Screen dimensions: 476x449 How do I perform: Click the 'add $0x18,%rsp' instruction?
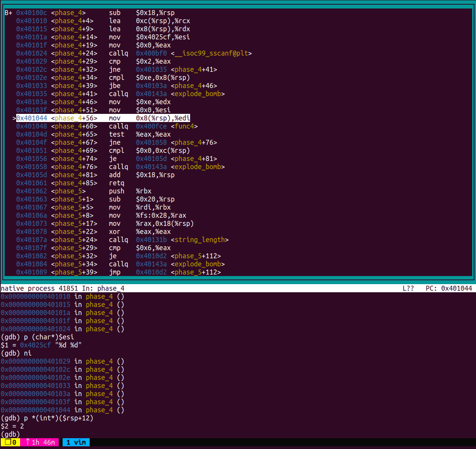pyautogui.click(x=142, y=175)
